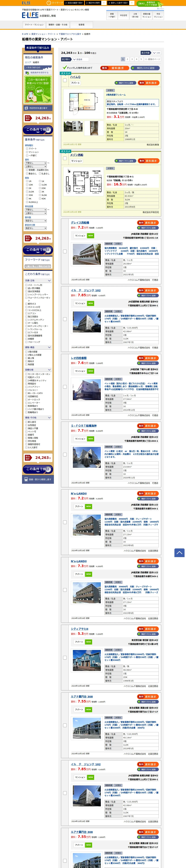Open 賃料 上限なし dropdown
The width and height of the screenshot is (186, 868).
[36, 167]
